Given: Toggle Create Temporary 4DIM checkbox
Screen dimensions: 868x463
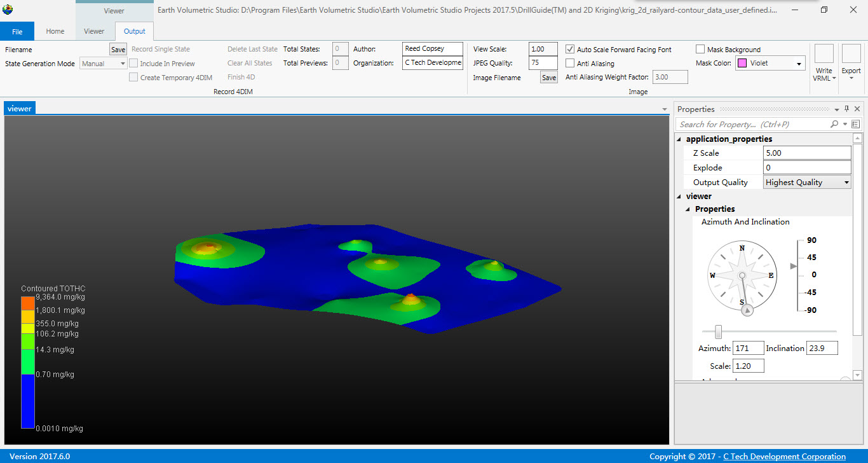Looking at the screenshot, I should click(133, 78).
